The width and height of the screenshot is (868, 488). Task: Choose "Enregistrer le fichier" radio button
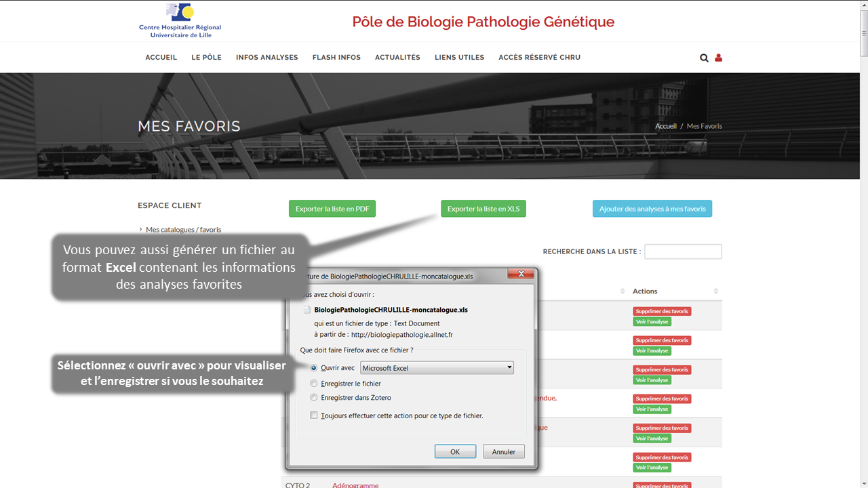click(x=313, y=384)
